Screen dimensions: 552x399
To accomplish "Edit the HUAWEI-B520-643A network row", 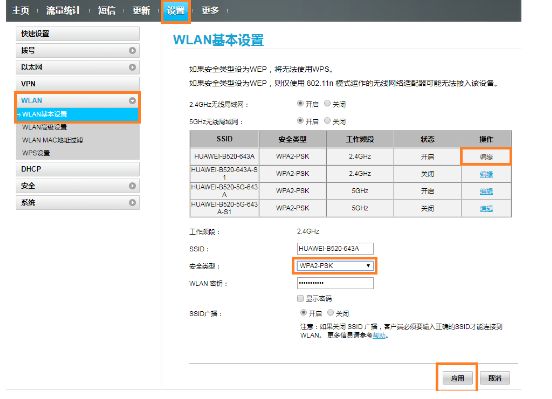I will point(486,157).
